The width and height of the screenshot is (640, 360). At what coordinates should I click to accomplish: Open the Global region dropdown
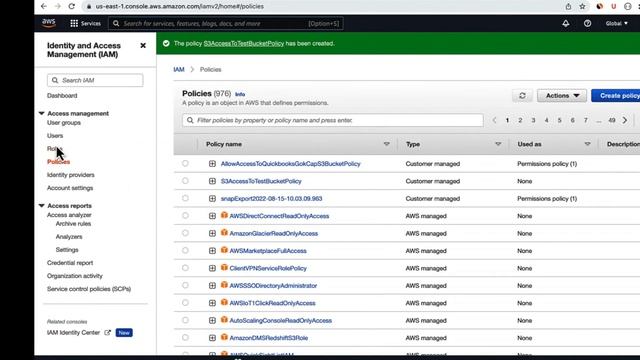coord(616,23)
